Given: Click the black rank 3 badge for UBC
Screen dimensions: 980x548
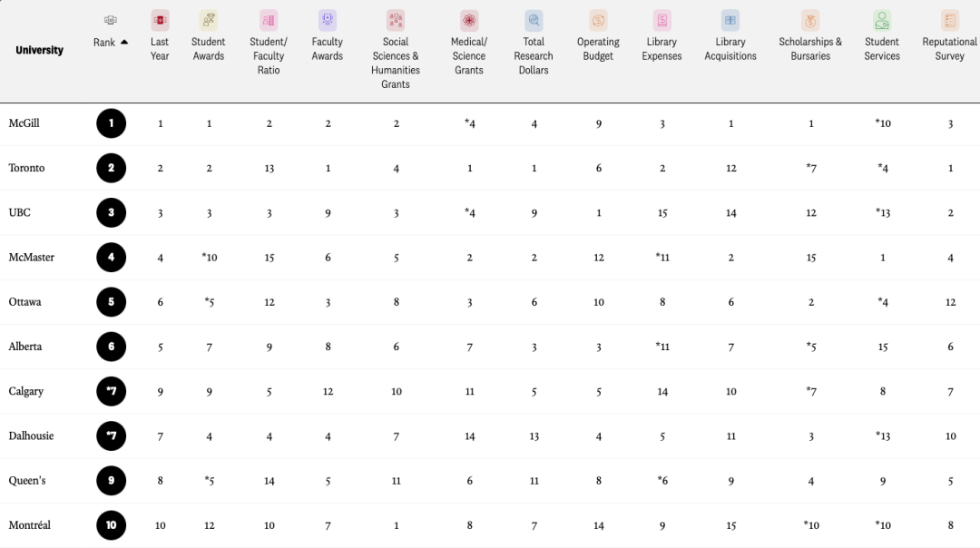Looking at the screenshot, I should coord(112,212).
